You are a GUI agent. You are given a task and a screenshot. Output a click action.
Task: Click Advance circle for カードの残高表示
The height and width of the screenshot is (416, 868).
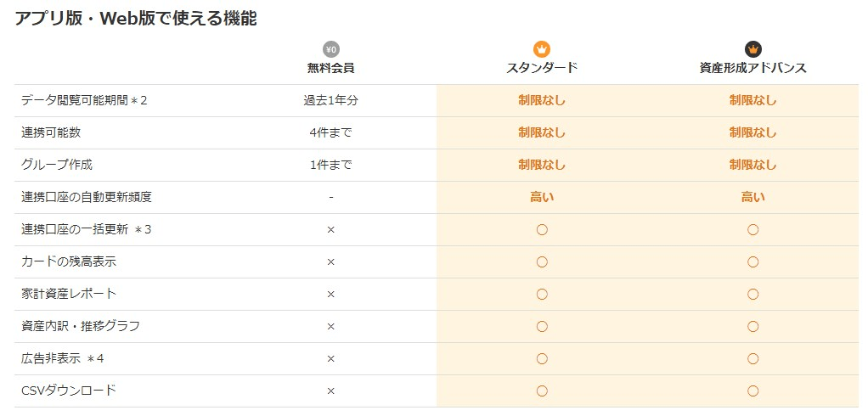pyautogui.click(x=752, y=261)
